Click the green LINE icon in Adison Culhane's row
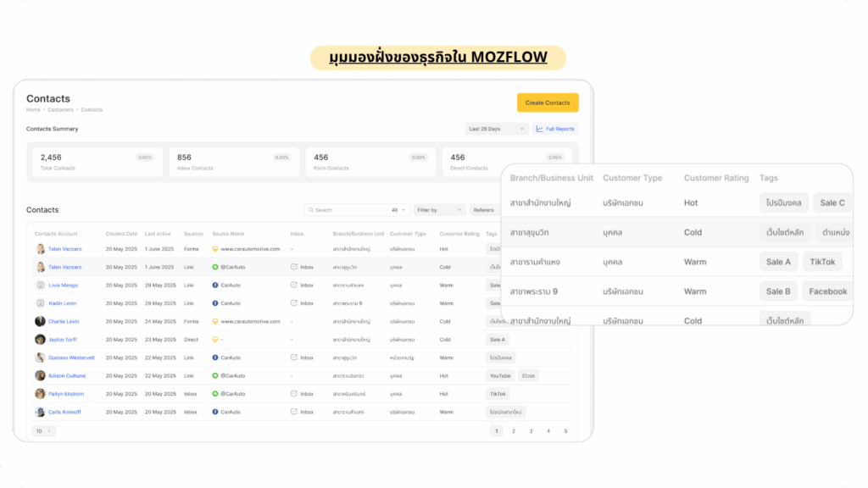 tap(215, 375)
